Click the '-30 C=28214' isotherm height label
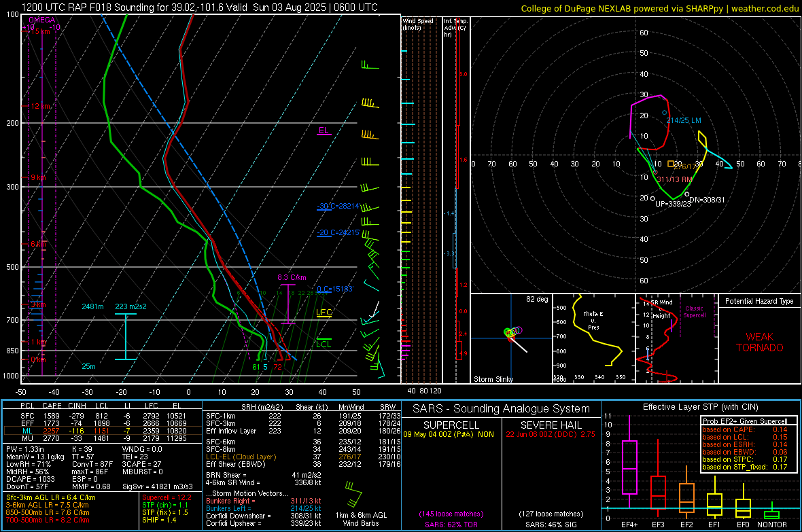Image resolution: width=802 pixels, height=532 pixels. tap(338, 206)
